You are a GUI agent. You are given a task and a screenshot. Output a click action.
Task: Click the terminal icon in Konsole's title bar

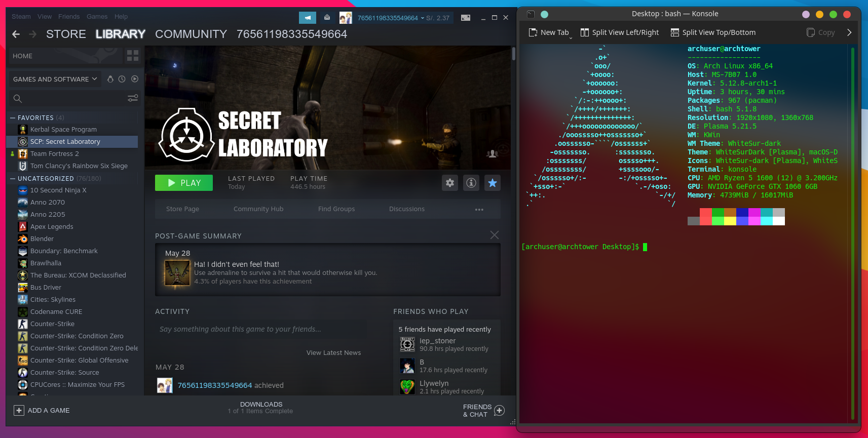pyautogui.click(x=531, y=14)
